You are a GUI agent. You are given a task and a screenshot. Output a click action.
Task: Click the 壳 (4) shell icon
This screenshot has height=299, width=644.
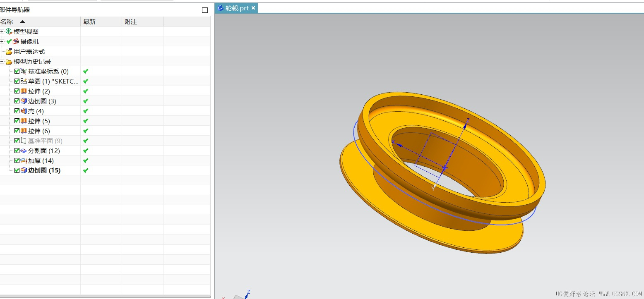24,111
